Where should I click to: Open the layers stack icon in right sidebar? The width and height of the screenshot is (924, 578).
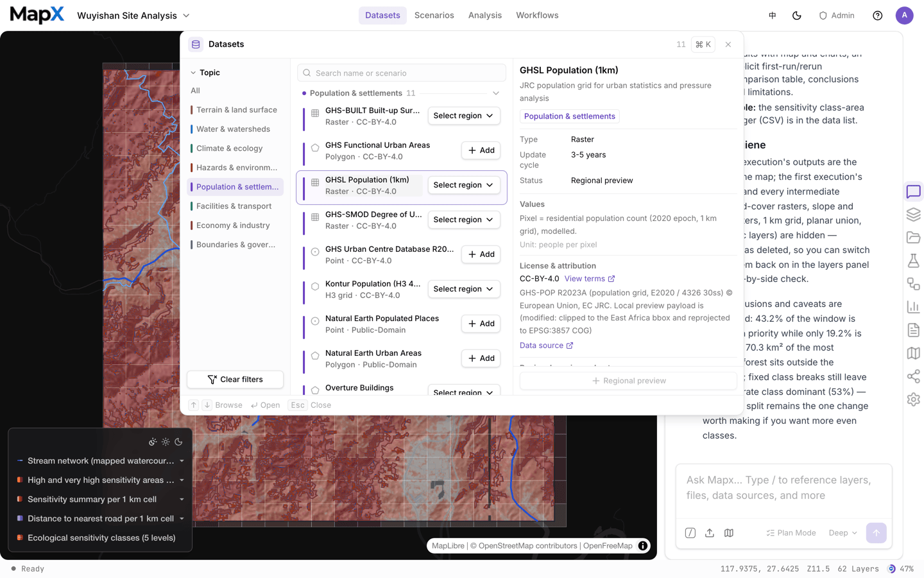[x=914, y=215]
